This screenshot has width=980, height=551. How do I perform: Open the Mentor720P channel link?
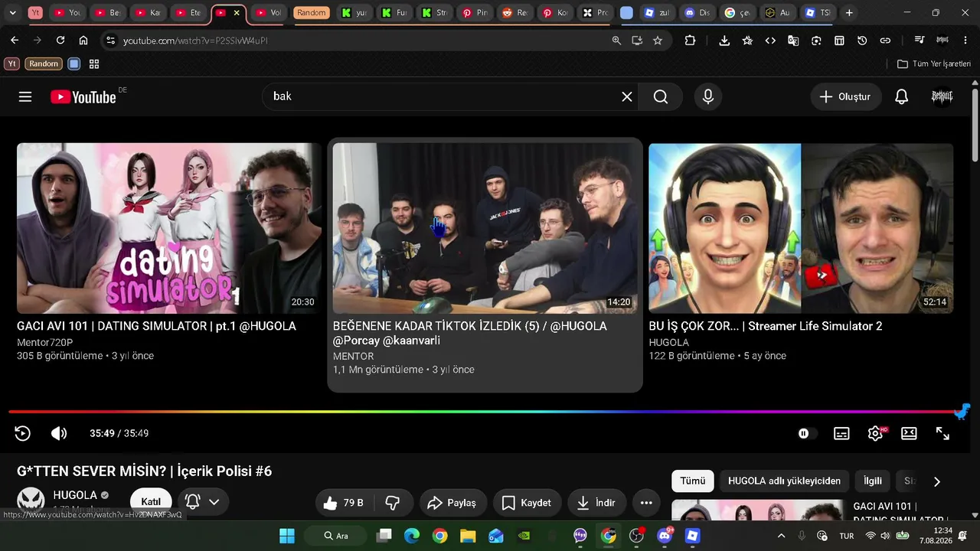(44, 342)
